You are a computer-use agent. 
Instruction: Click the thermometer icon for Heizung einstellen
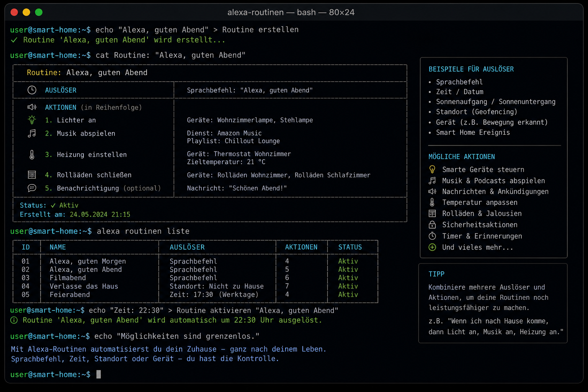(32, 155)
